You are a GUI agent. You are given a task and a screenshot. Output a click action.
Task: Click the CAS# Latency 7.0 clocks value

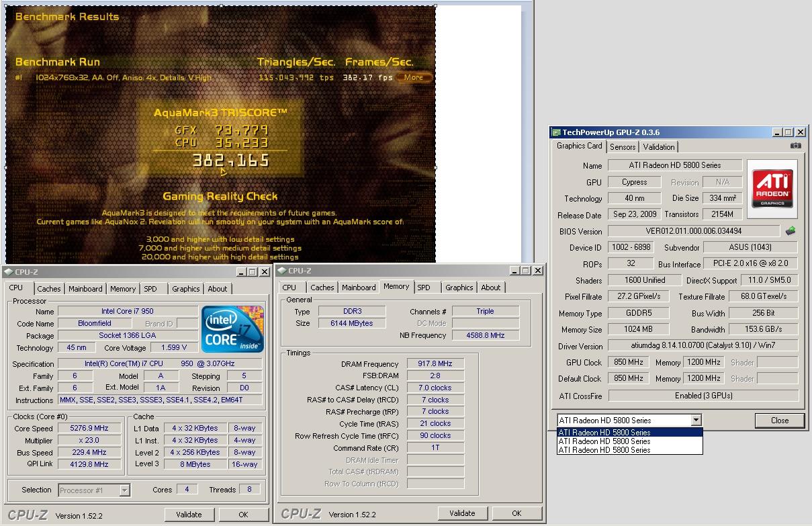click(x=435, y=388)
